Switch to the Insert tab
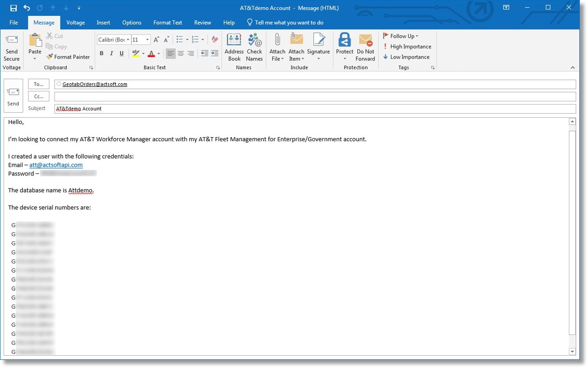This screenshot has width=588, height=368. point(103,22)
